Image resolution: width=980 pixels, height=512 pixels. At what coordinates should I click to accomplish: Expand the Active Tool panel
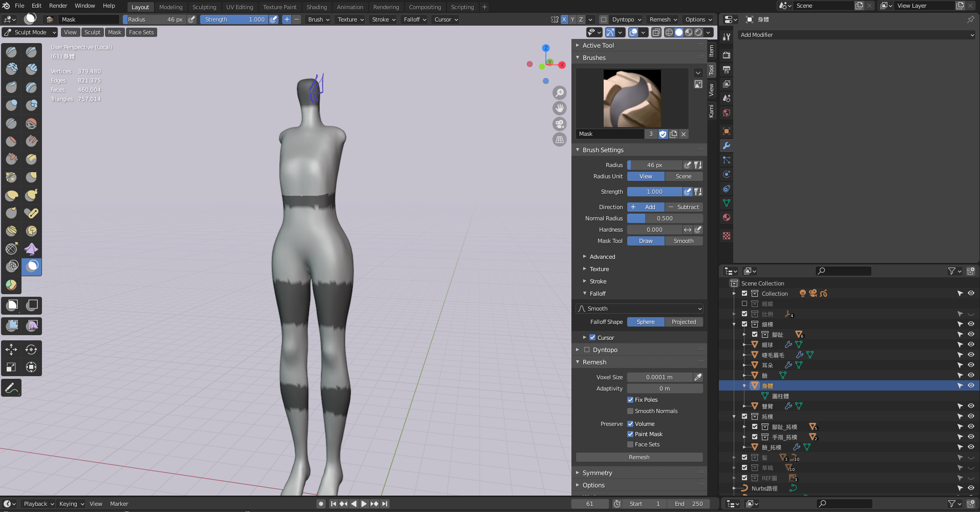(x=598, y=46)
